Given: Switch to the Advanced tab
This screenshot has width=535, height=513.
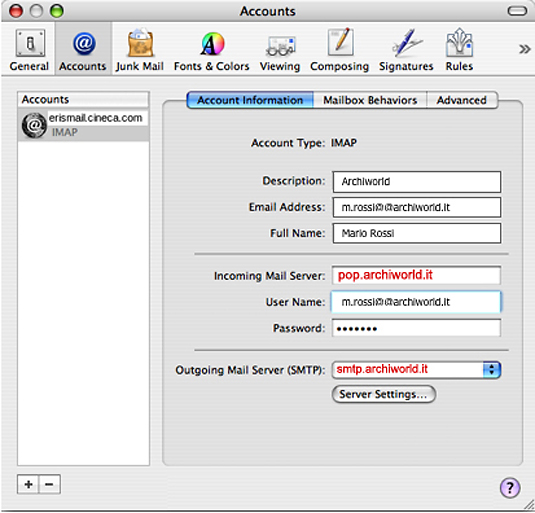Looking at the screenshot, I should 462,100.
